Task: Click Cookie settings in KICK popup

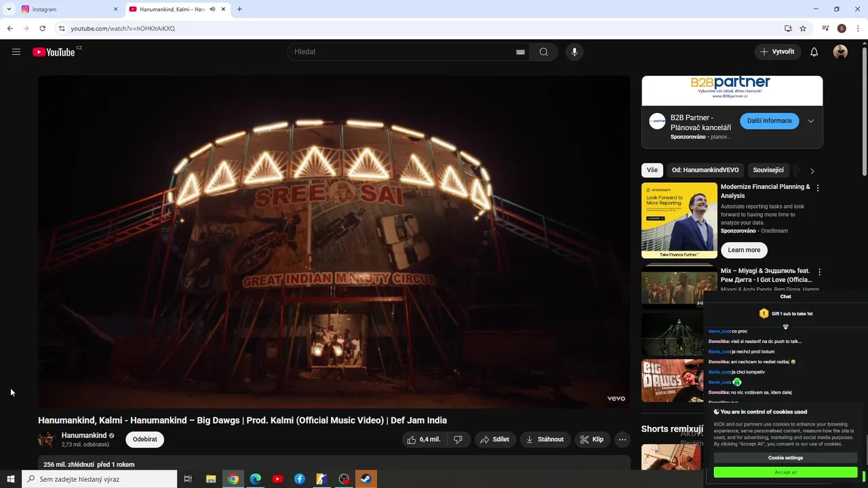Action: tap(785, 458)
